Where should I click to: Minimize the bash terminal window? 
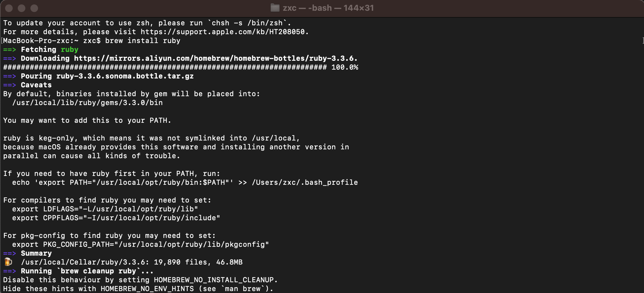coord(22,8)
